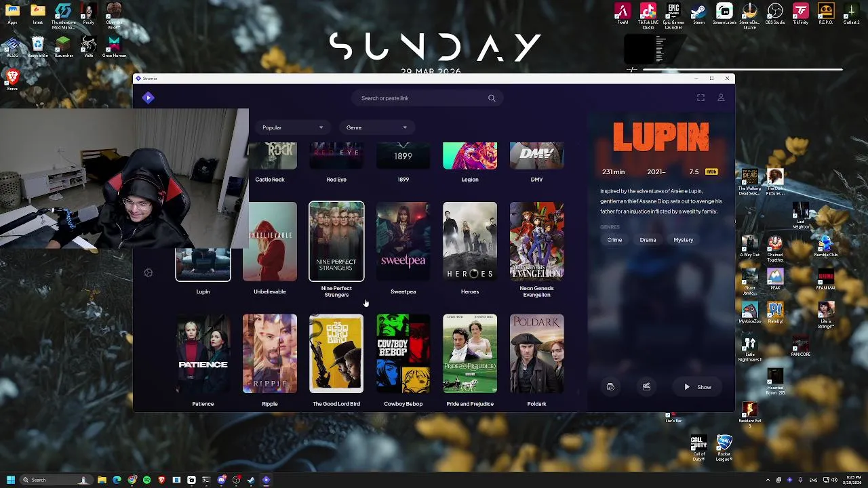This screenshot has height=488, width=868.
Task: Open the Poldark poster
Action: [536, 353]
